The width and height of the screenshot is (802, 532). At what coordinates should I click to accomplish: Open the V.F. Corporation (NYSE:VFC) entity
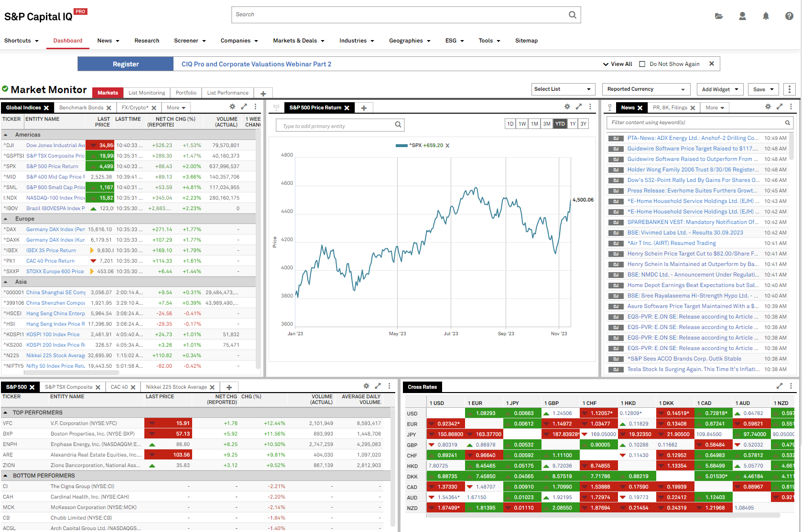coord(84,424)
